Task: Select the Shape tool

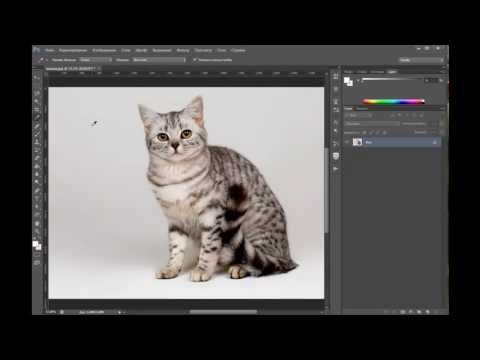Action: click(37, 214)
